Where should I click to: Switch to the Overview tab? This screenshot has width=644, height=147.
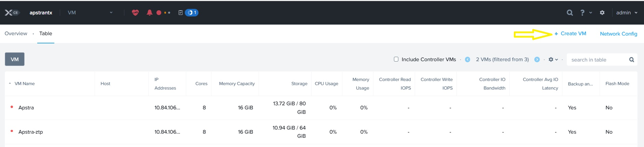point(16,34)
